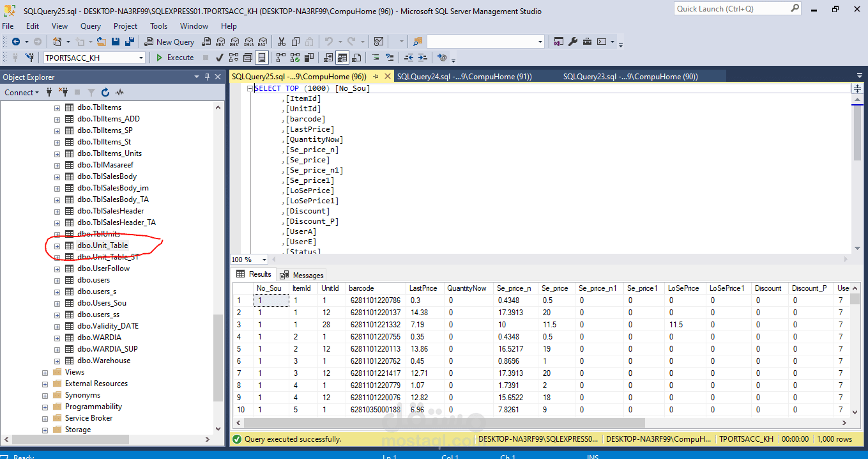
Task: Click the Navigate Backward arrow icon
Action: point(15,42)
